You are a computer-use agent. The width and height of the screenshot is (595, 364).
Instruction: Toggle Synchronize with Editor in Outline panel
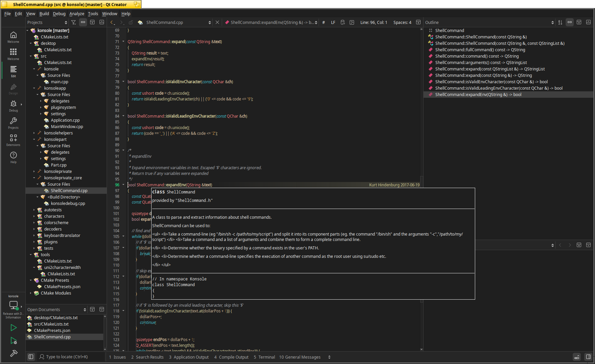(570, 22)
